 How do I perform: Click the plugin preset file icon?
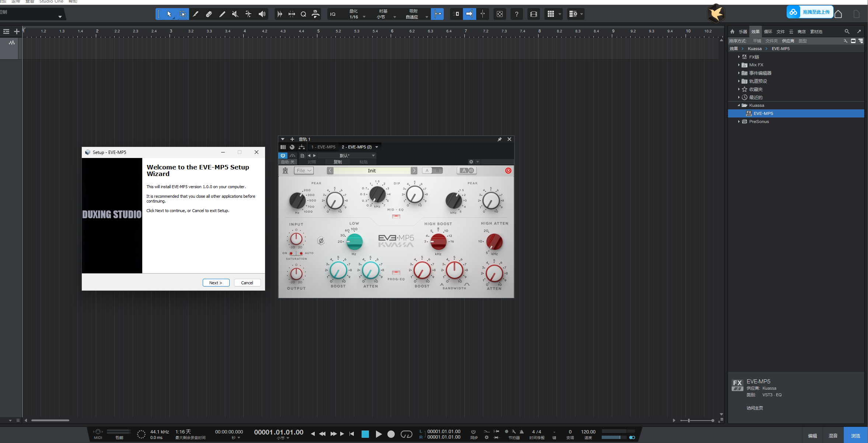[x=302, y=155]
